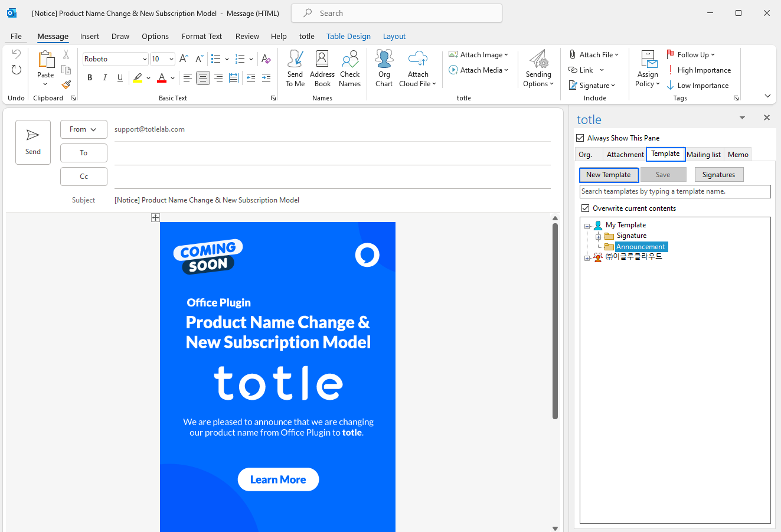
Task: Open the Memo tab in totle pane
Action: click(x=738, y=155)
